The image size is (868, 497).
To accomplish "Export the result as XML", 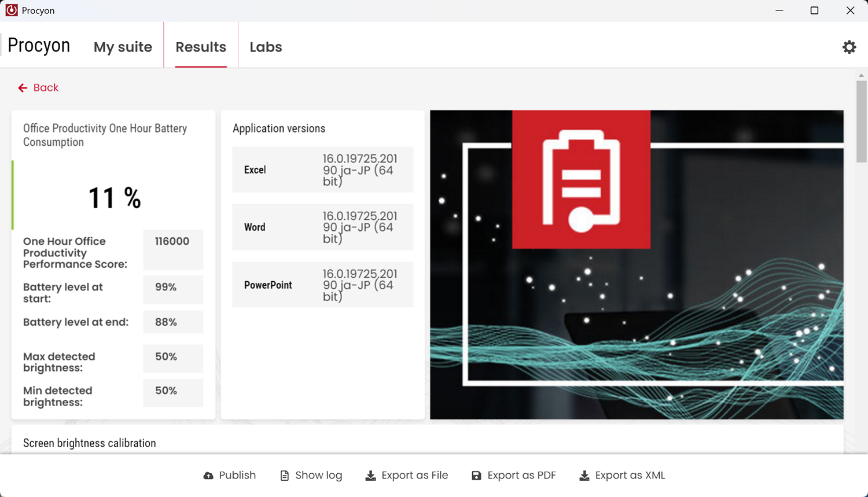I will (622, 476).
